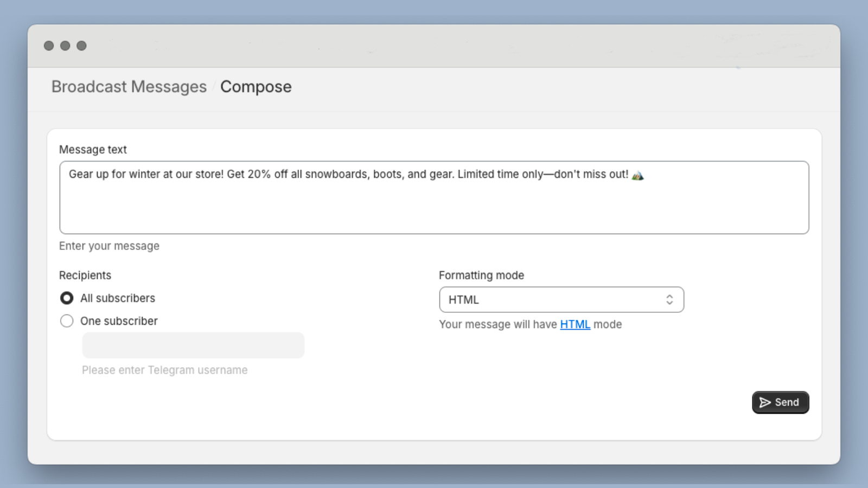Select the All subscribers radio button
Viewport: 868px width, 488px height.
67,298
